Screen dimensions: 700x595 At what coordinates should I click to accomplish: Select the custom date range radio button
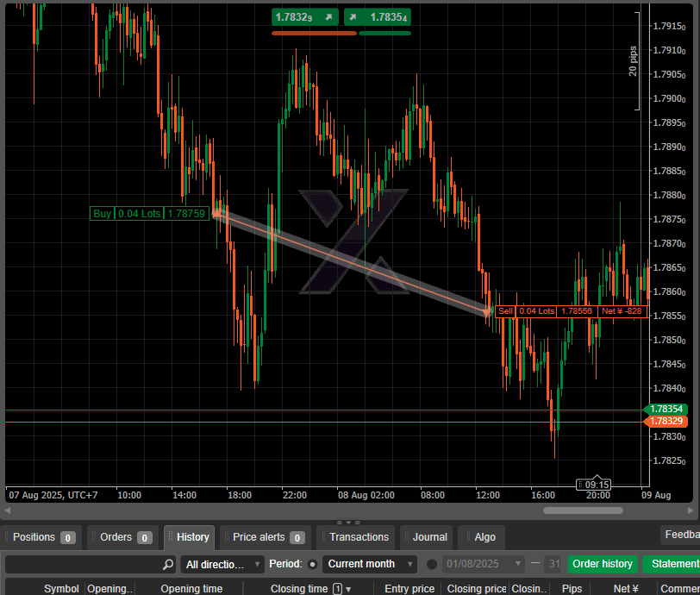click(x=432, y=564)
